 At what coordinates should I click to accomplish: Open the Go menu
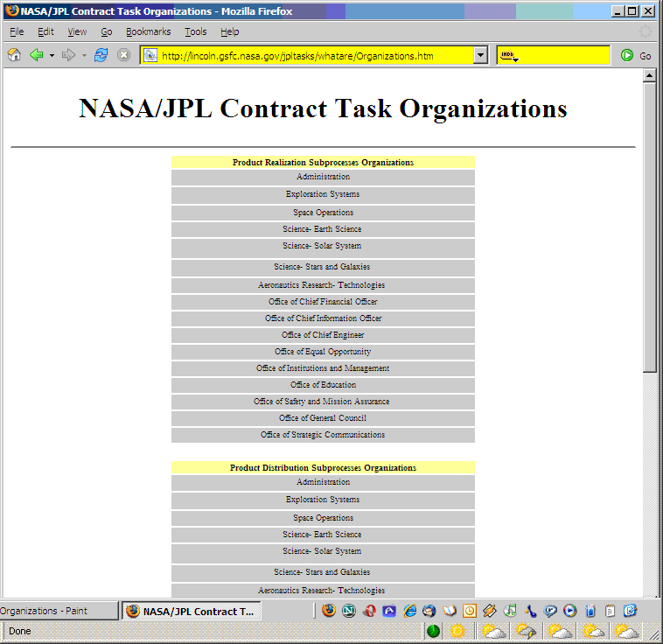[106, 31]
